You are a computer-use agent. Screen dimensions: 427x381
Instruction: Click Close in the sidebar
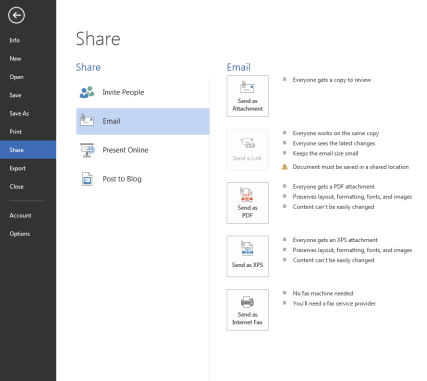[17, 187]
